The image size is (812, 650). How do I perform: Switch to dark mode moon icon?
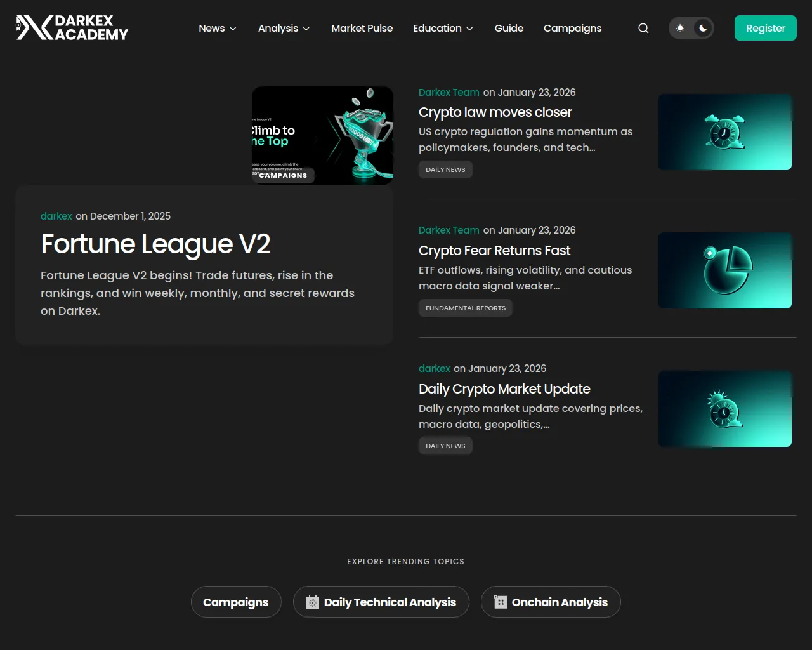tap(703, 28)
